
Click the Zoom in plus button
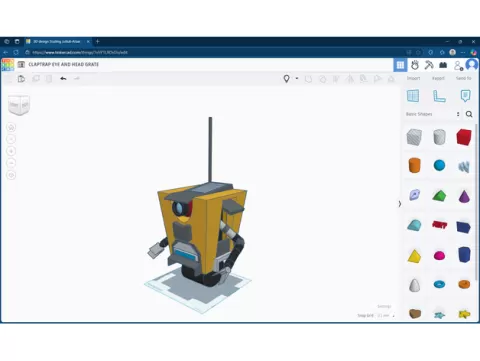(x=11, y=151)
